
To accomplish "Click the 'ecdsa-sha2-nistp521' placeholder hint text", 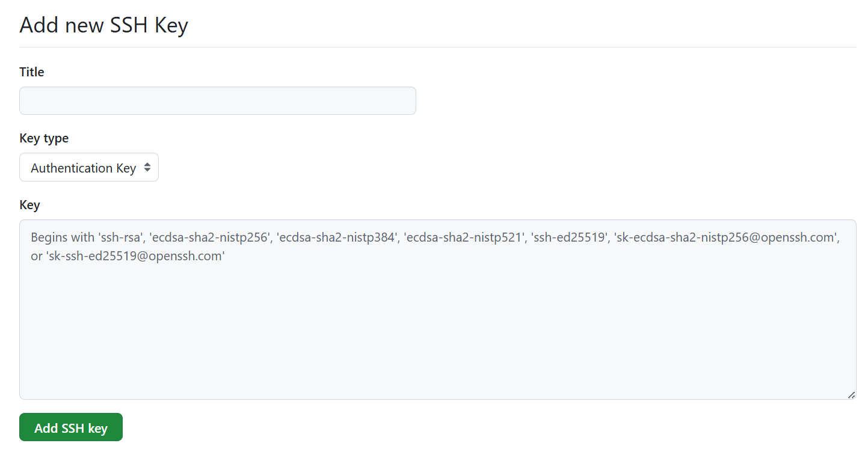I will tap(463, 237).
